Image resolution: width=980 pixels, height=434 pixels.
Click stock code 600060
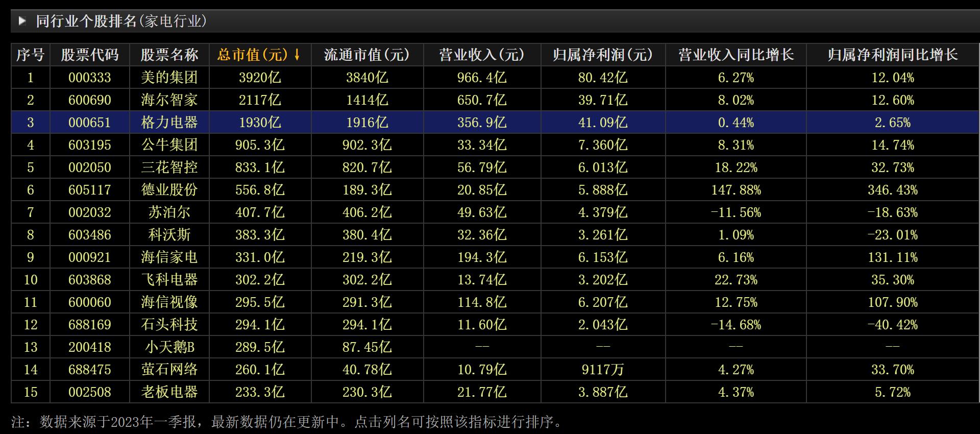tap(90, 302)
